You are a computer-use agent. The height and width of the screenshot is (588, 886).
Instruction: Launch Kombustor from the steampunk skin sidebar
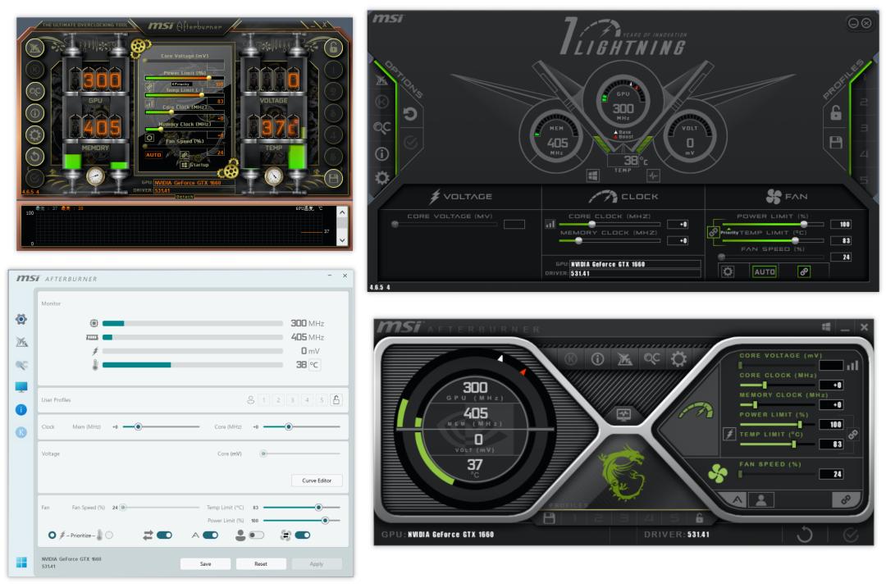point(35,68)
